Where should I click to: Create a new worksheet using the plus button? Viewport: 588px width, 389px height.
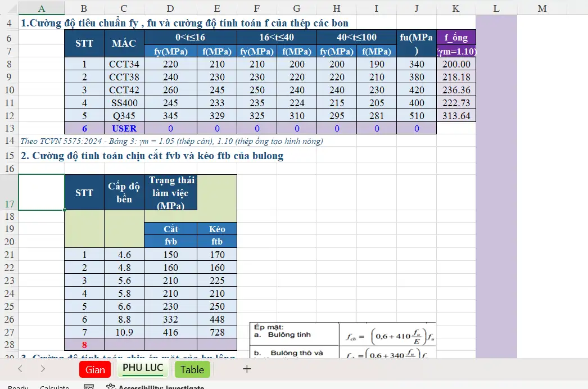pyautogui.click(x=246, y=369)
